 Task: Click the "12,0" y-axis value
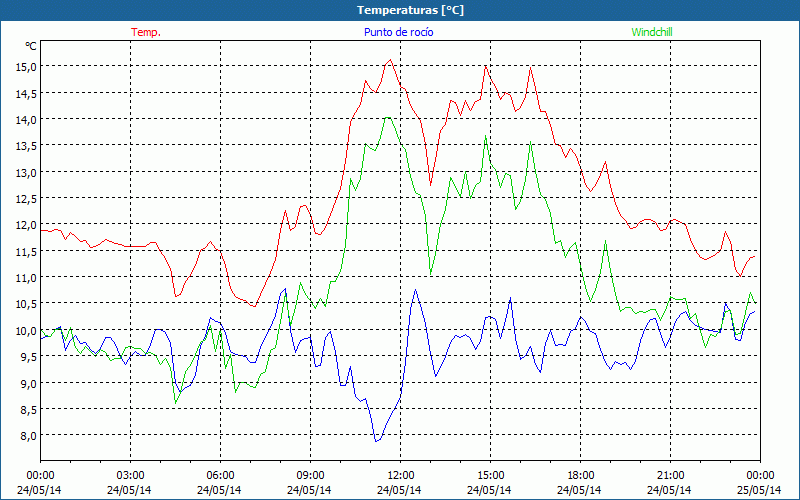click(26, 225)
